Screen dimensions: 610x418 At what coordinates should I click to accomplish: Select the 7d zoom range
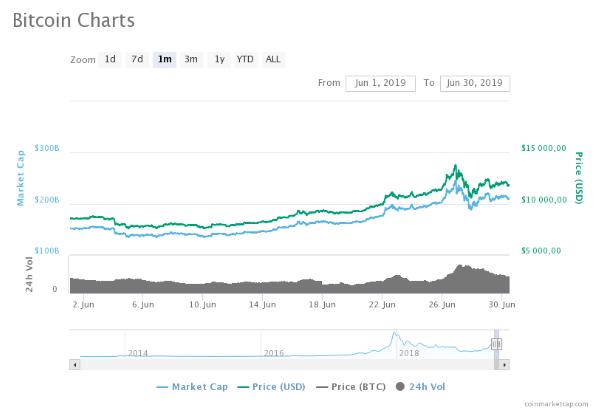137,59
